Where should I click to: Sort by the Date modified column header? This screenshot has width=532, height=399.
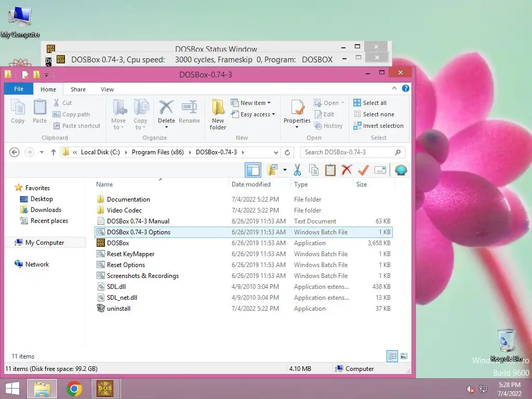tap(251, 184)
